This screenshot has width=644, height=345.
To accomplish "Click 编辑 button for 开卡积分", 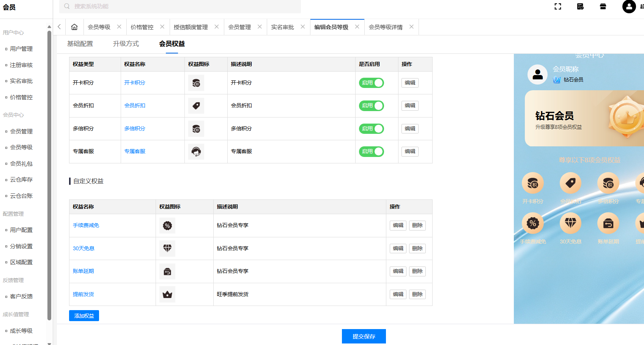I will click(x=410, y=83).
